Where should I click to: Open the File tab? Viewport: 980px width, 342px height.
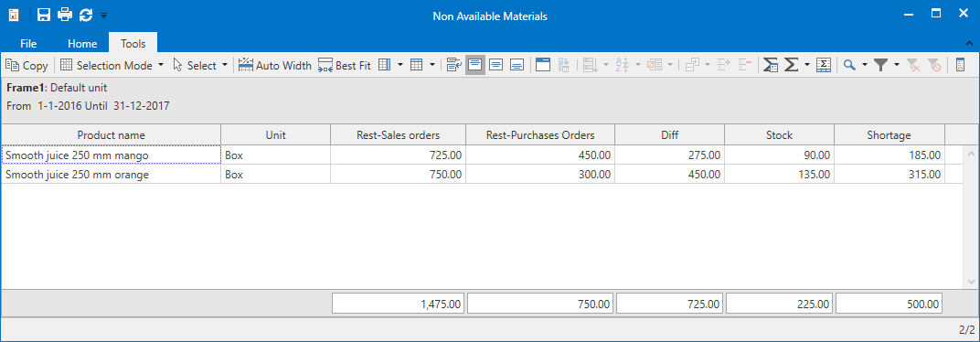coord(28,44)
